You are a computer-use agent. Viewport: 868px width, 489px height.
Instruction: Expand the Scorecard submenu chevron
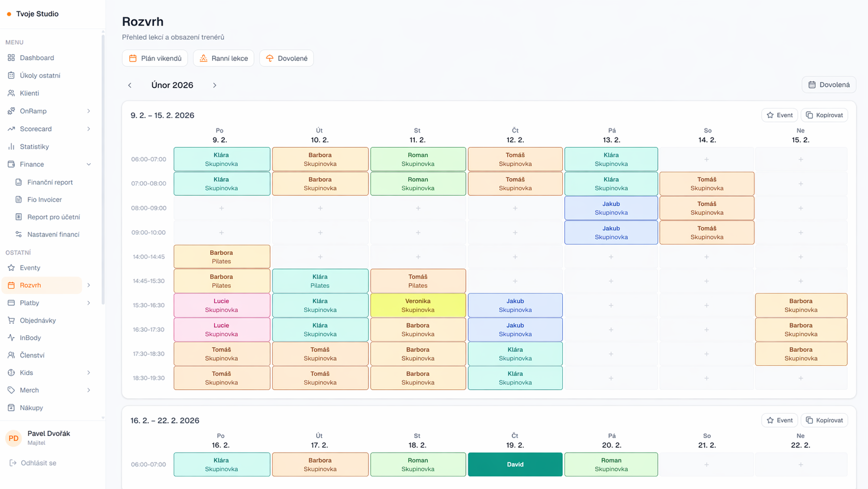coord(89,128)
